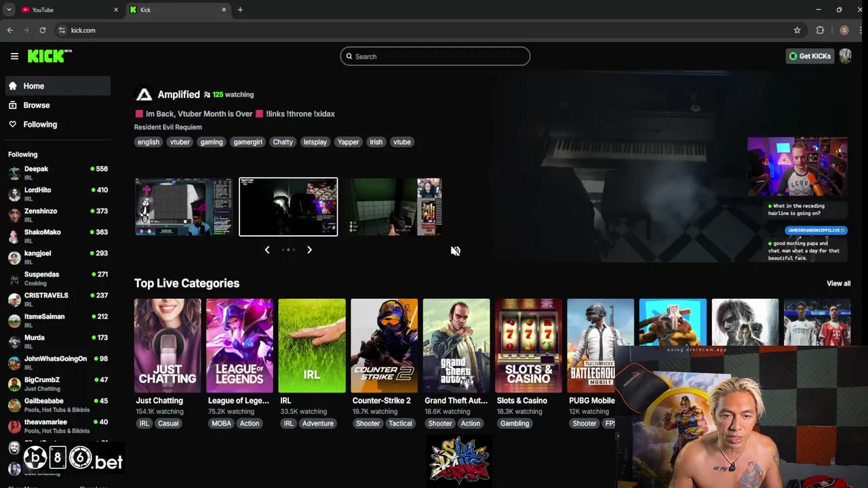Open Just Chatting category card
The image size is (868, 488).
point(167,346)
